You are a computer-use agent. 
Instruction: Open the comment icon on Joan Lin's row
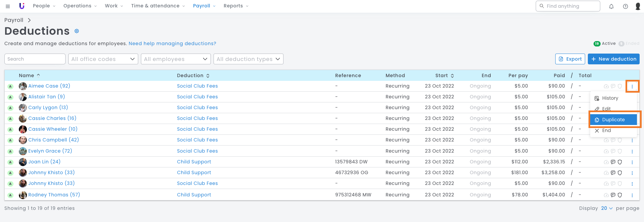click(x=613, y=162)
